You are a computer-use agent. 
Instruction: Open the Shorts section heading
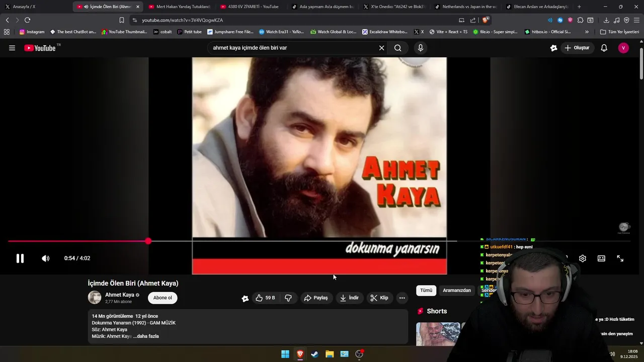point(437,311)
